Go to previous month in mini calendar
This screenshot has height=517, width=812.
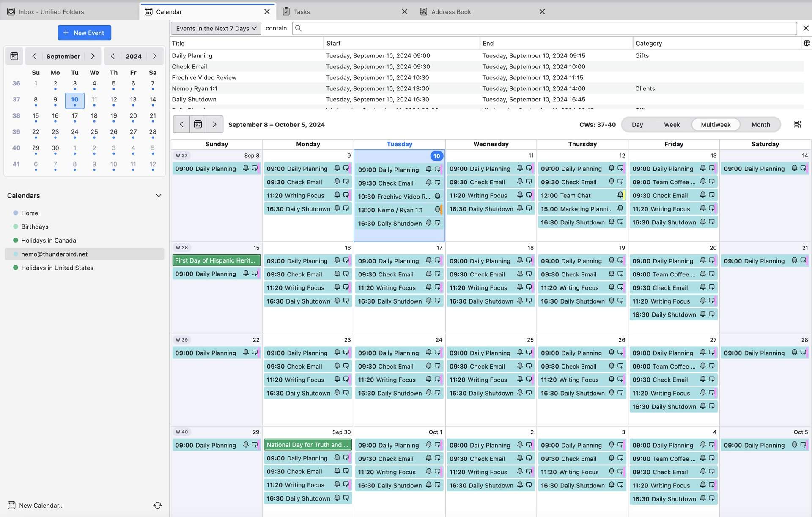(34, 56)
